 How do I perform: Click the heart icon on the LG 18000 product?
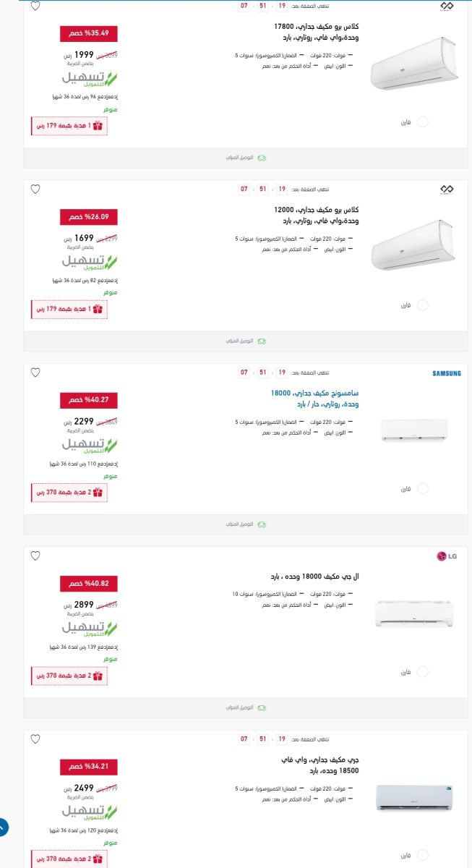(x=34, y=556)
